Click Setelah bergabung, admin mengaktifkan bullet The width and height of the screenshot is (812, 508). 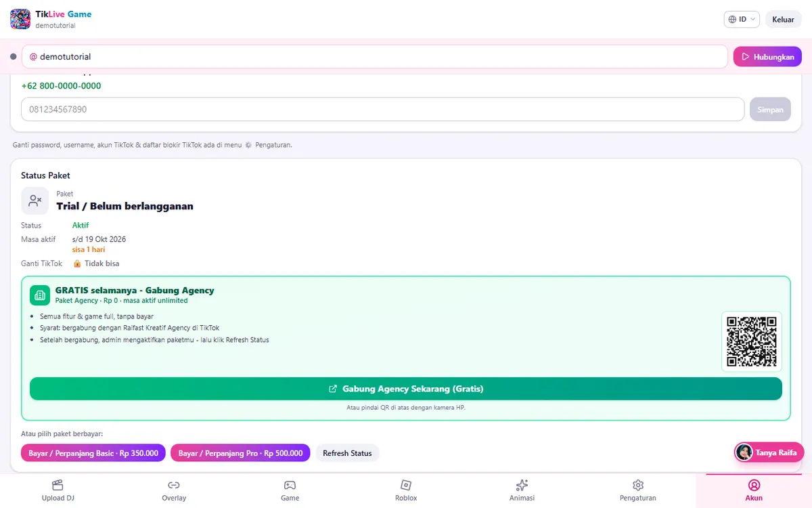(154, 340)
